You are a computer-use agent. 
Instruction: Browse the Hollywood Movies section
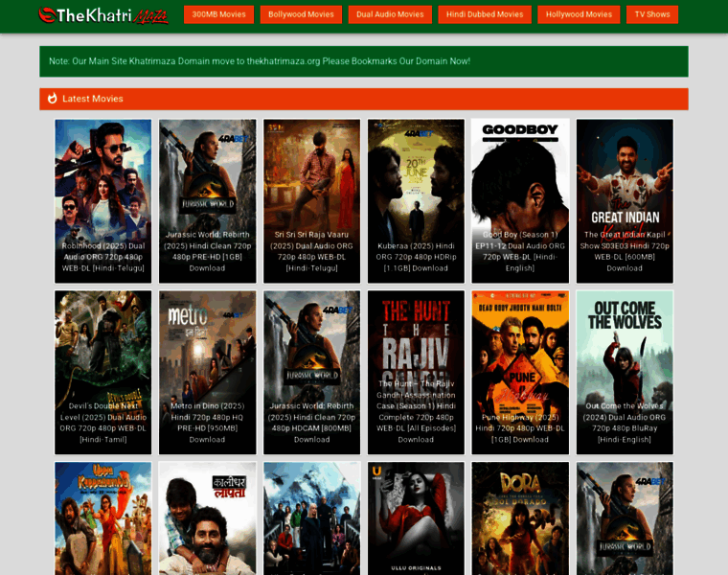pos(579,14)
